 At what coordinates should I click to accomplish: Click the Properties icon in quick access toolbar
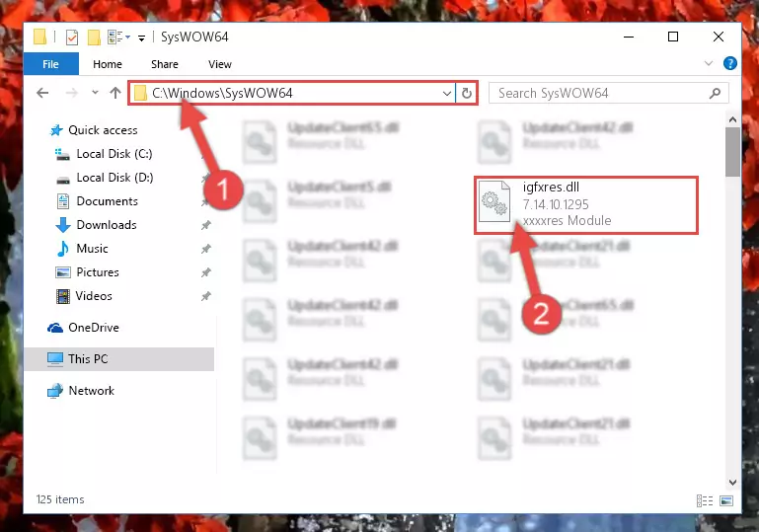pos(72,37)
